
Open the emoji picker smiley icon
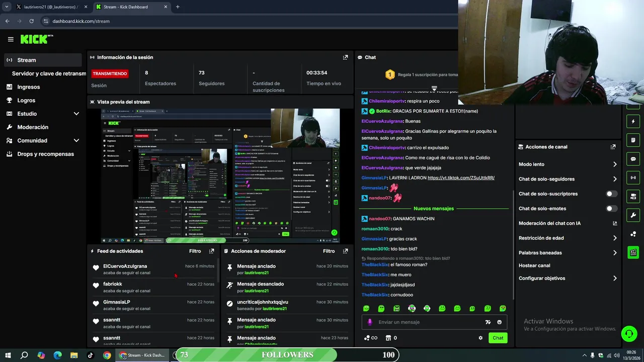click(x=500, y=322)
